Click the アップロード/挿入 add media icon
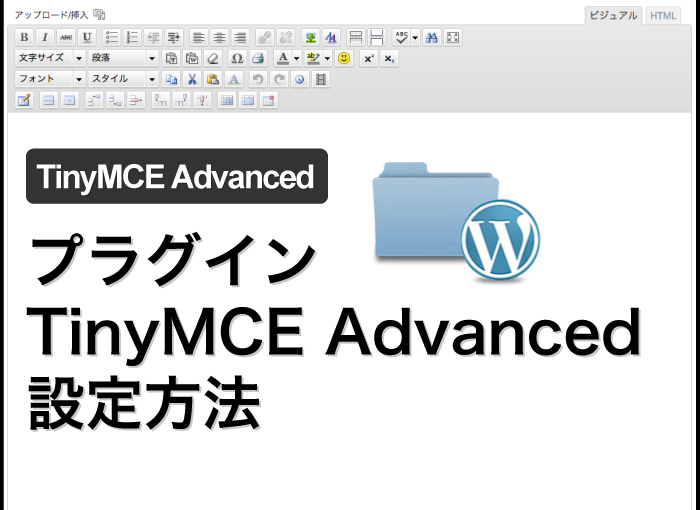This screenshot has height=510, width=700. (x=99, y=15)
